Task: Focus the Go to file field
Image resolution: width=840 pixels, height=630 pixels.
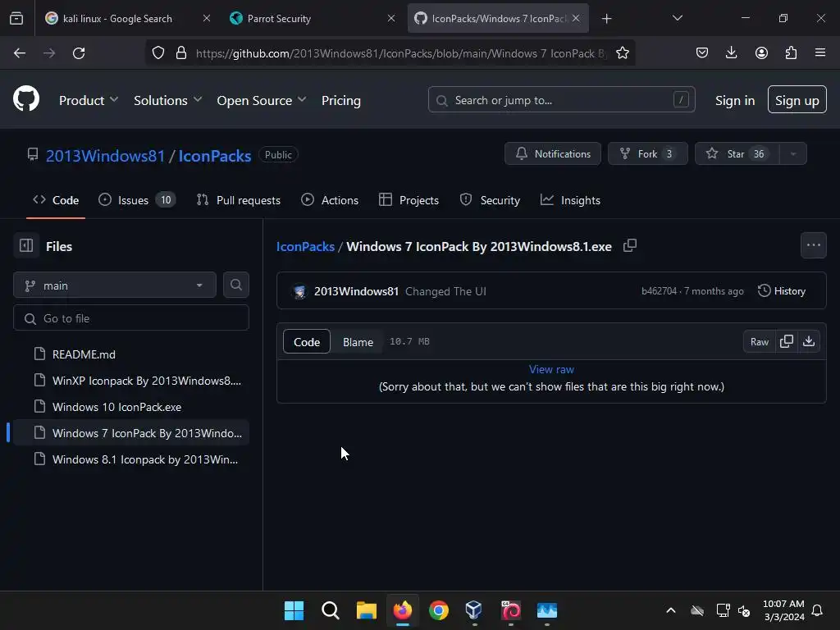Action: pyautogui.click(x=130, y=318)
